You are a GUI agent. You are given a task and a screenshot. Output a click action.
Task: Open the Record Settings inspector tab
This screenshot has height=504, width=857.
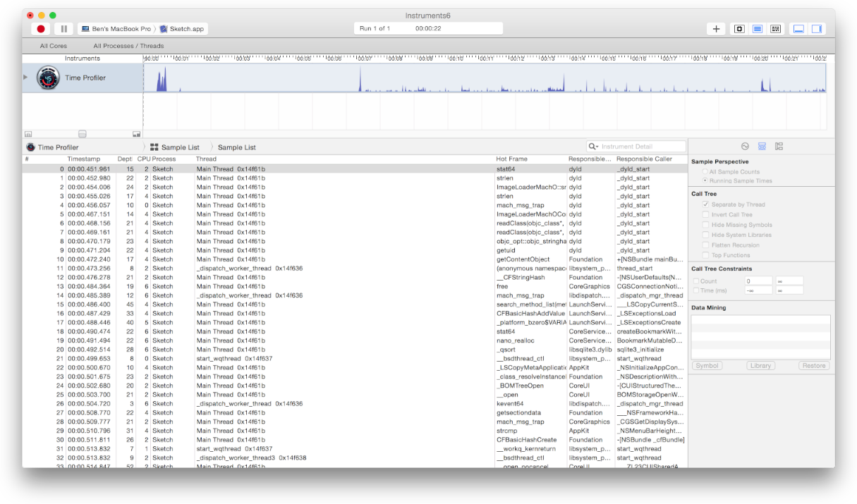tap(745, 146)
